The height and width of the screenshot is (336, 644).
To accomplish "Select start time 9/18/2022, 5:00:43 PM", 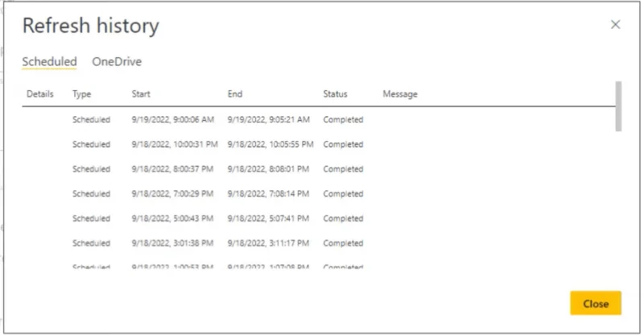I will 172,218.
